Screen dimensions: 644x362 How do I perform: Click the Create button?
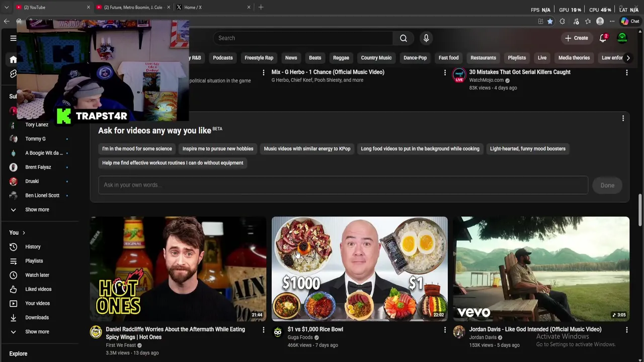tap(577, 38)
